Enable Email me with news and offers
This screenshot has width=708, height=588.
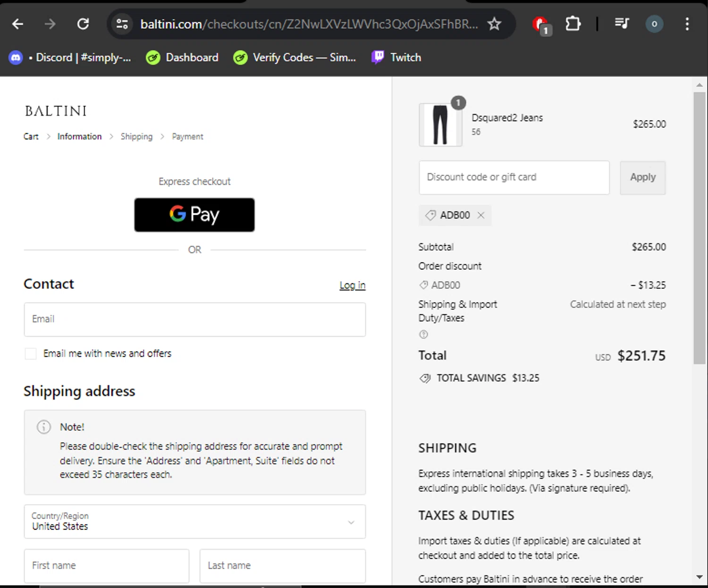pos(31,353)
